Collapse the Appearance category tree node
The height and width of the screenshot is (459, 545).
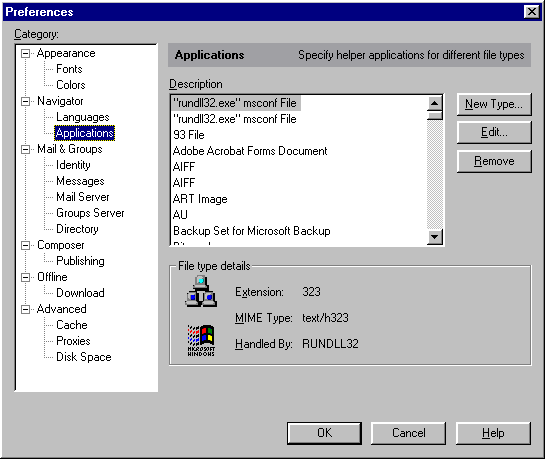coord(25,54)
